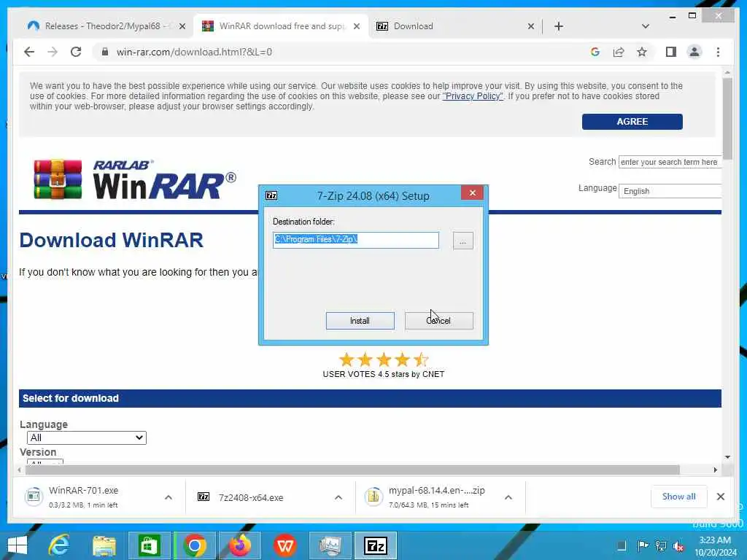Close the WinRAR download tab
The height and width of the screenshot is (560, 747).
[x=356, y=27]
